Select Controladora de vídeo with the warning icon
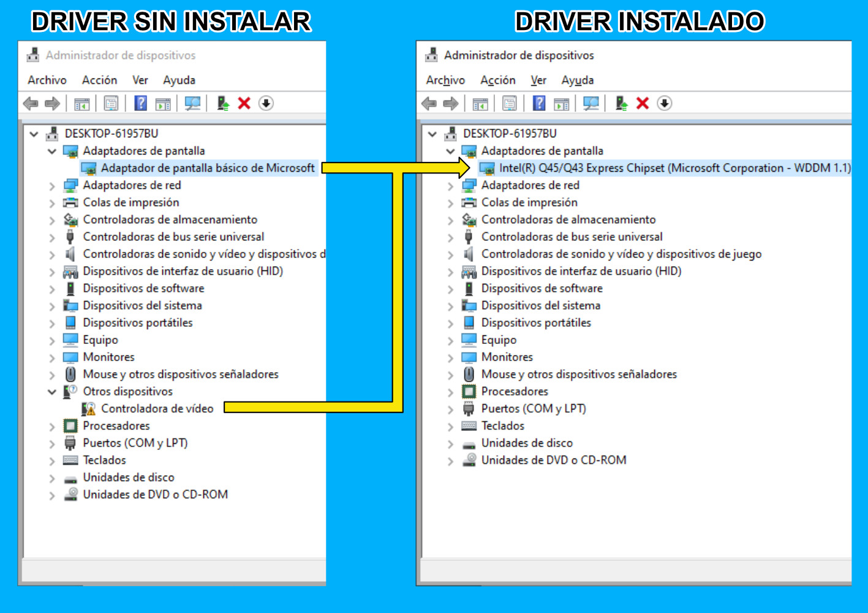The height and width of the screenshot is (613, 868). [157, 408]
